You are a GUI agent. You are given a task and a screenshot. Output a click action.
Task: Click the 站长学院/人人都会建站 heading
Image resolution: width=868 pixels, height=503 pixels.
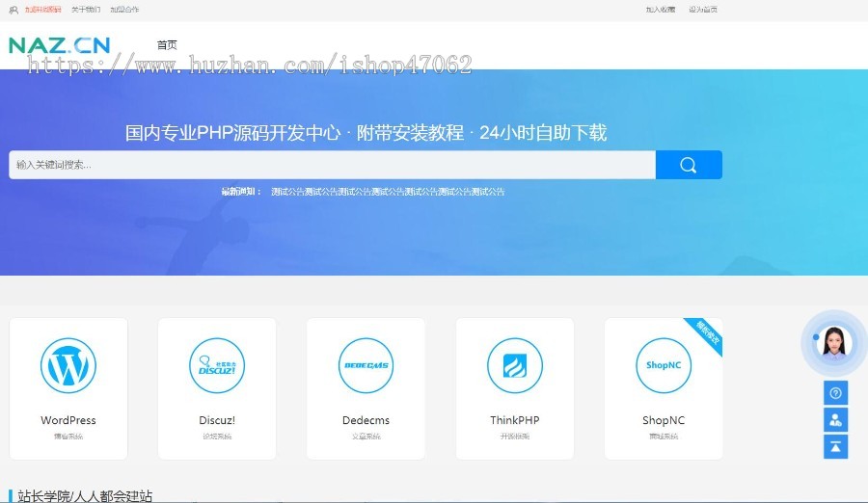[x=85, y=496]
